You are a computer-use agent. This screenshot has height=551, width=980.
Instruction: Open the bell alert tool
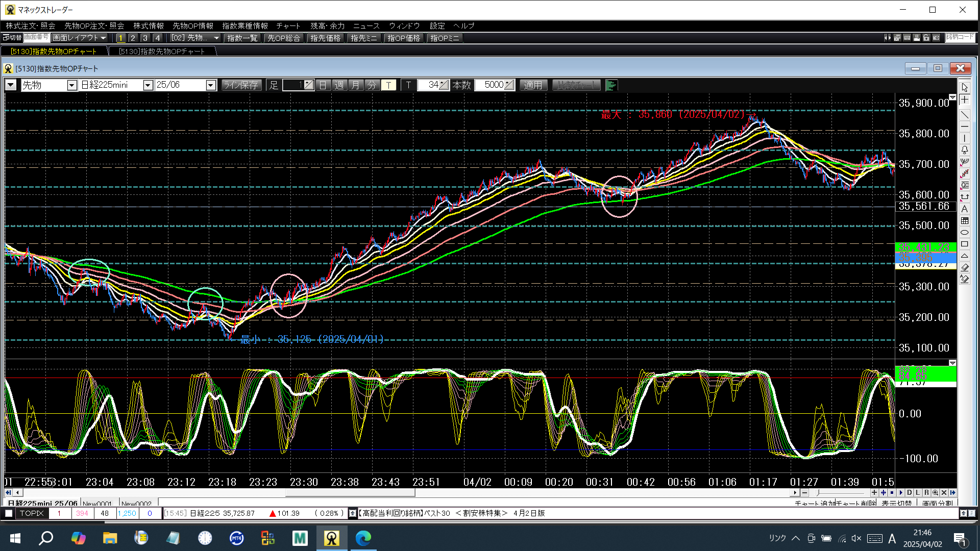pyautogui.click(x=964, y=150)
